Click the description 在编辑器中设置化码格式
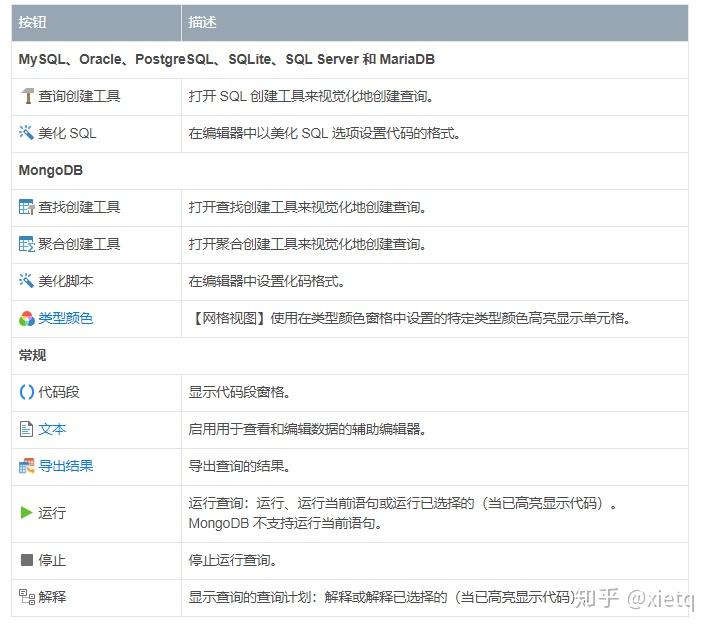The width and height of the screenshot is (713, 631). (266, 281)
